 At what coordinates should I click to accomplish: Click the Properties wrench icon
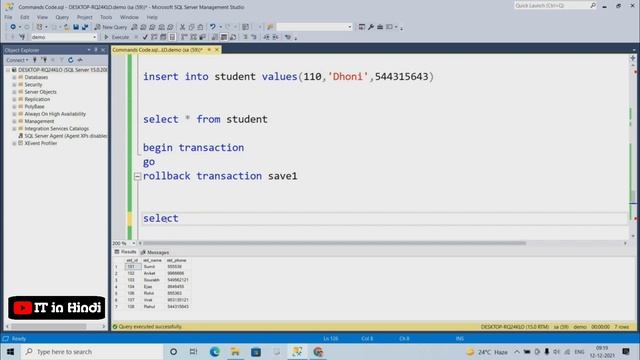[x=371, y=27]
